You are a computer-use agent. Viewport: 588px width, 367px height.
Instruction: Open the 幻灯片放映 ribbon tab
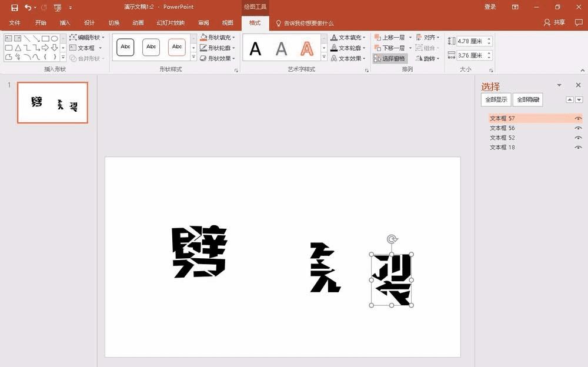tap(171, 23)
